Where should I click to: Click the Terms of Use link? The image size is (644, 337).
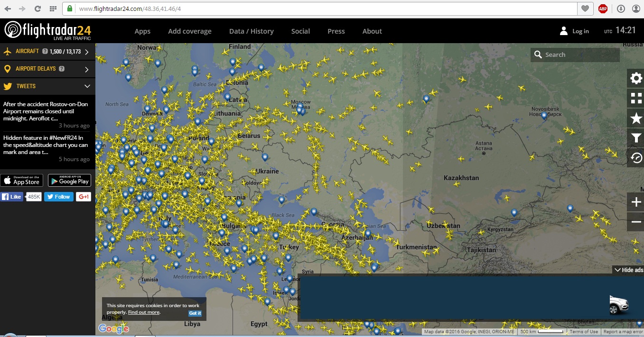584,332
